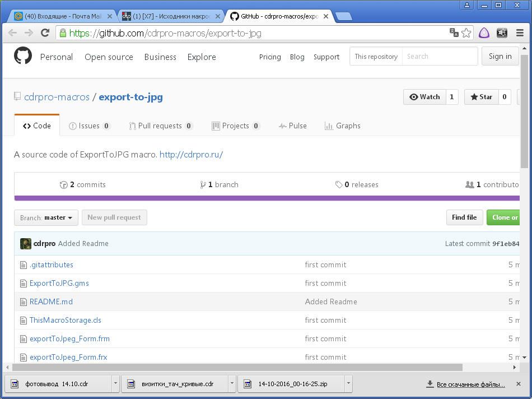Close the [X7] Исходники макросов tab

[218, 16]
